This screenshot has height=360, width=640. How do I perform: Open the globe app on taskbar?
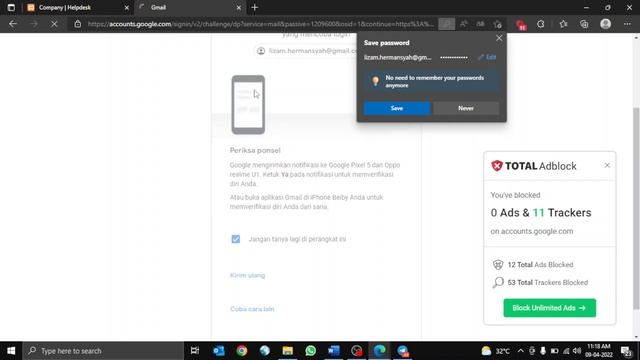264,351
